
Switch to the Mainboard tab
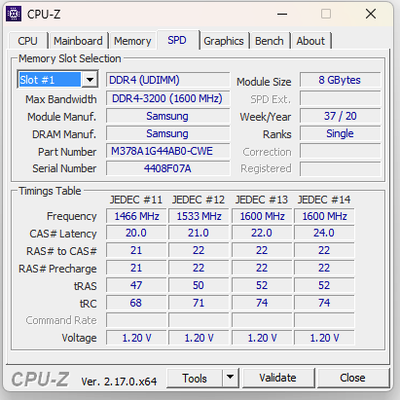click(x=78, y=41)
